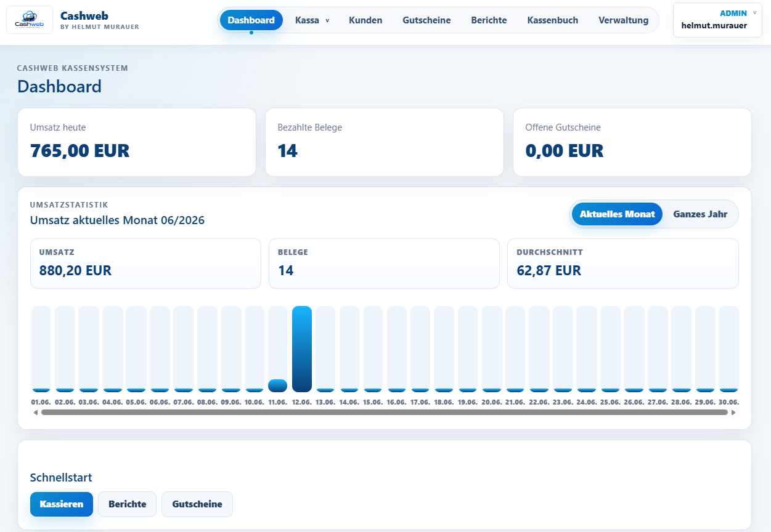Click the 05.06. chart bar
The height and width of the screenshot is (532, 771).
136,349
